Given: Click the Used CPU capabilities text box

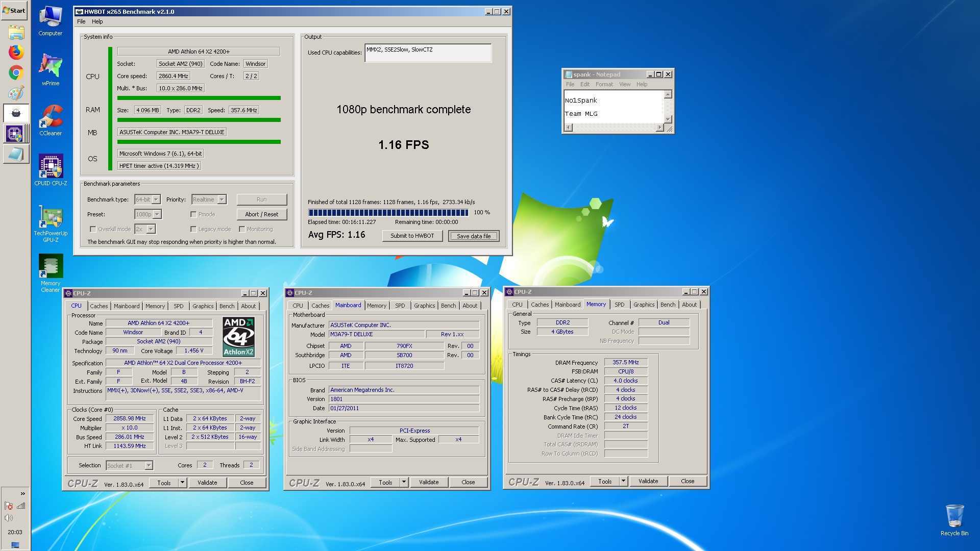Looking at the screenshot, I should coord(428,53).
